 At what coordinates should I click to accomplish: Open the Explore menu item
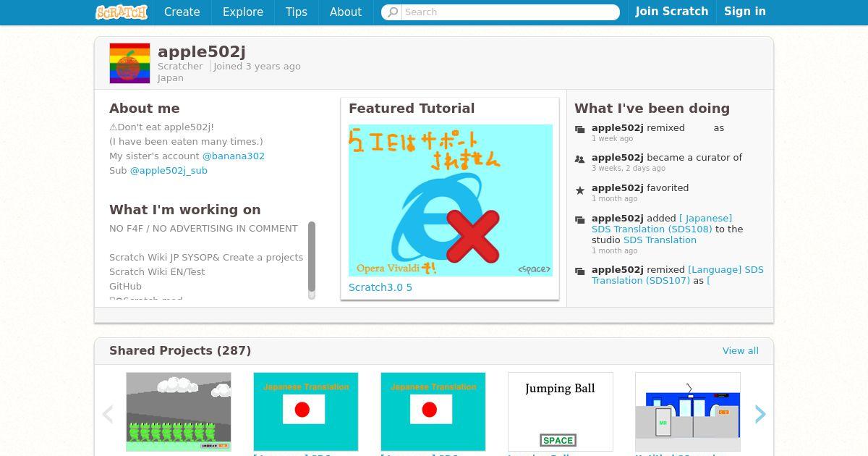click(x=243, y=12)
